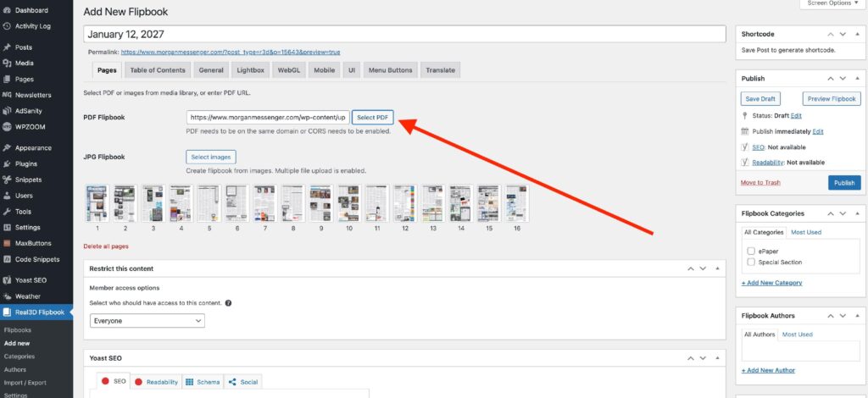The height and width of the screenshot is (398, 868).
Task: Open Plugins via its plug icon
Action: coord(8,163)
